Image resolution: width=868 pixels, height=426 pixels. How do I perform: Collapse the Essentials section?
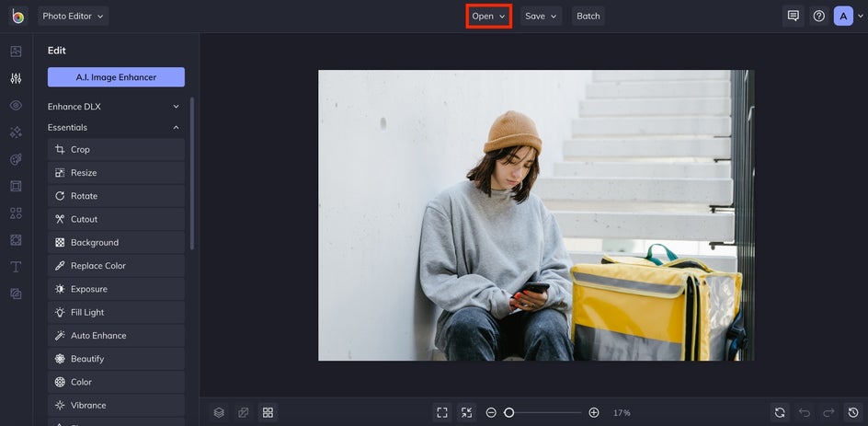[x=116, y=127]
